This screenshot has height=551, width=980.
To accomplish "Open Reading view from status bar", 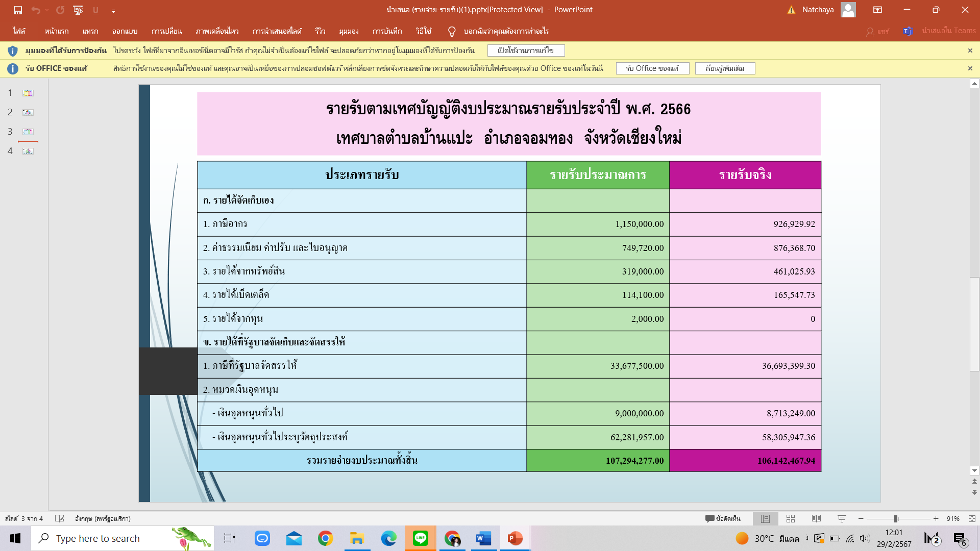I will [x=816, y=518].
